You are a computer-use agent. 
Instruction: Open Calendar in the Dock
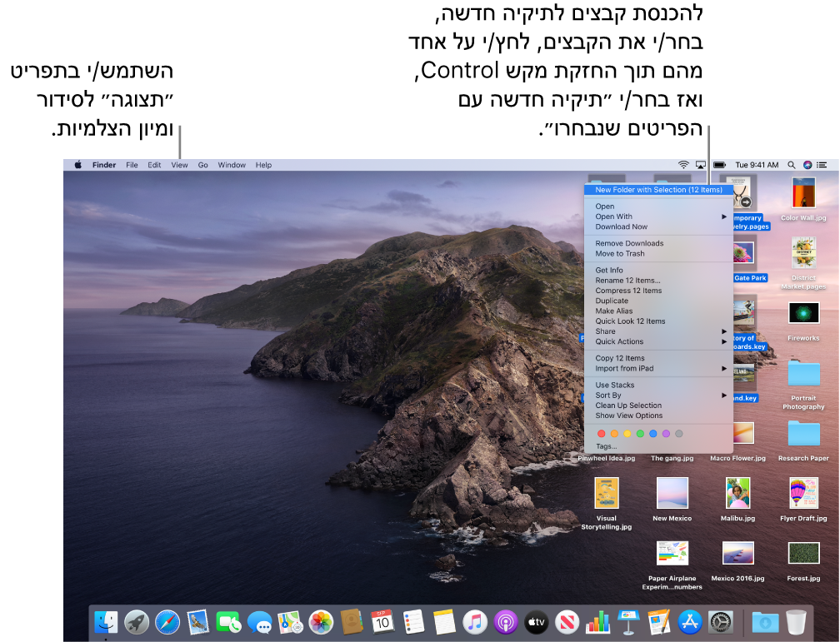[382, 622]
